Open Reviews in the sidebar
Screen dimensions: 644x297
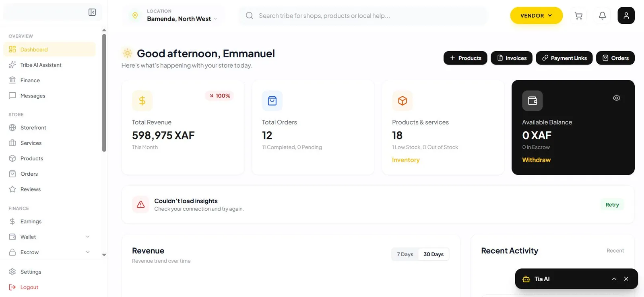coord(50,189)
